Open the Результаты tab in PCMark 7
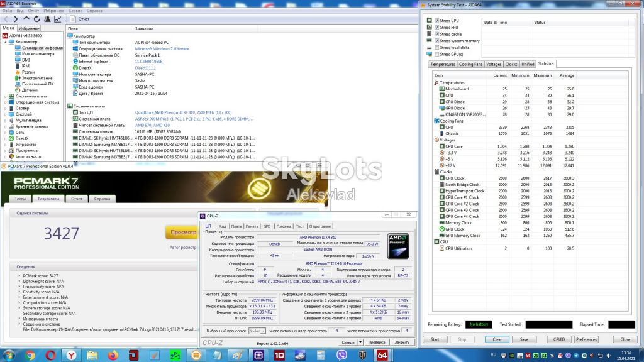This screenshot has width=644, height=362. pyautogui.click(x=48, y=199)
